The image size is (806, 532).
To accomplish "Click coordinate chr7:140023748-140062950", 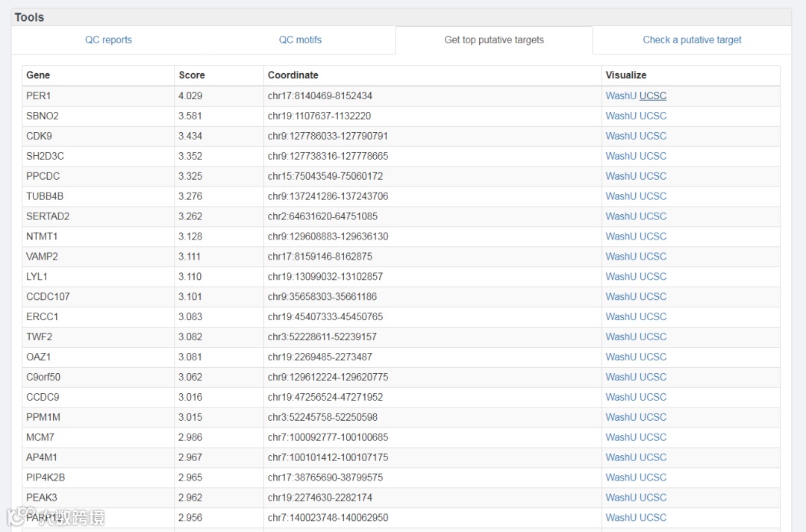I will point(328,517).
